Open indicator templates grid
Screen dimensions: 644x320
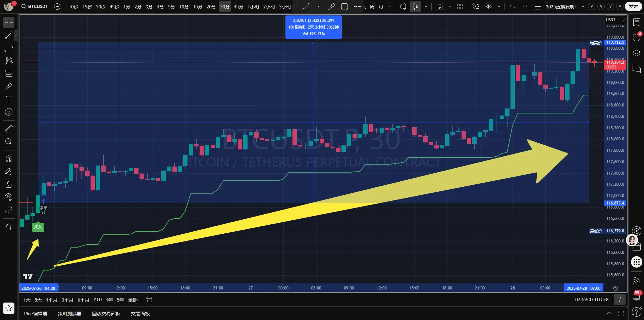coord(460,6)
